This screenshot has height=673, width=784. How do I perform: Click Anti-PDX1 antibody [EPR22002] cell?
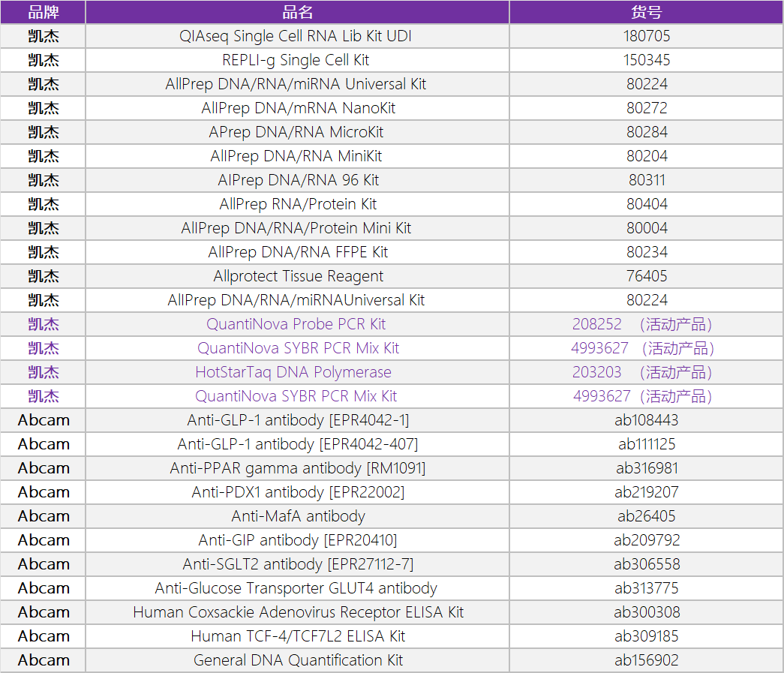coord(298,492)
